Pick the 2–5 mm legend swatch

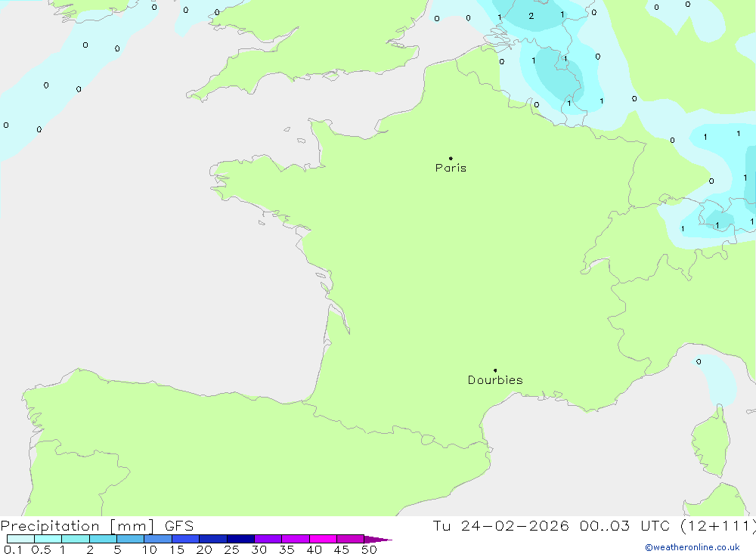tap(103, 539)
